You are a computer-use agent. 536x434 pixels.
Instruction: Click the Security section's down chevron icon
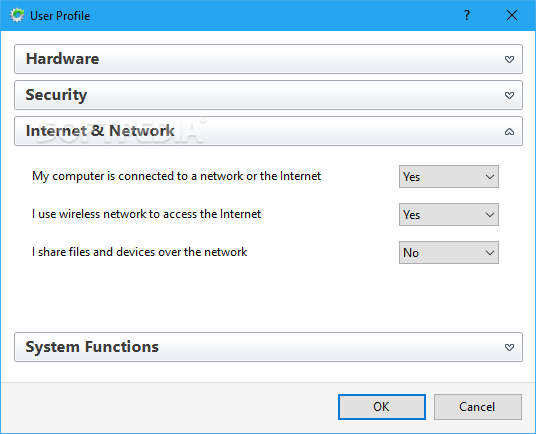pyautogui.click(x=509, y=95)
